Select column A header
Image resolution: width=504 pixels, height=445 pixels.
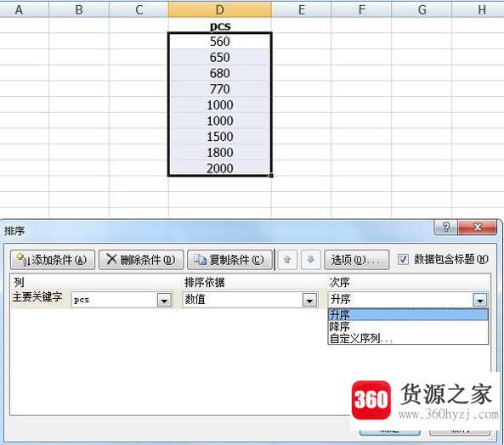[x=24, y=9]
